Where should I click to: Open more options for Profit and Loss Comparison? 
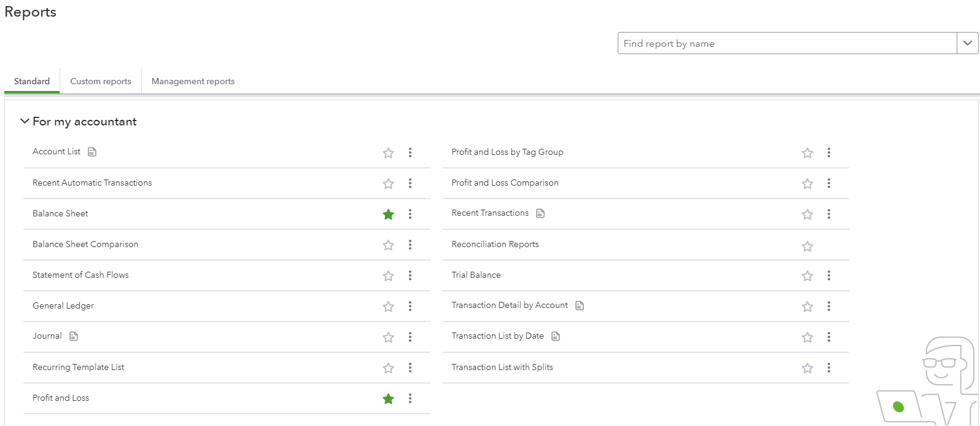829,183
